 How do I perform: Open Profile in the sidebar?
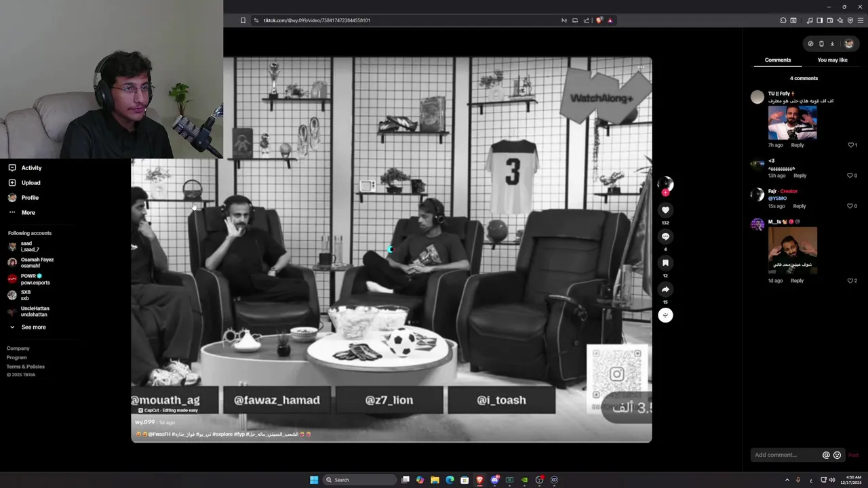24,198
